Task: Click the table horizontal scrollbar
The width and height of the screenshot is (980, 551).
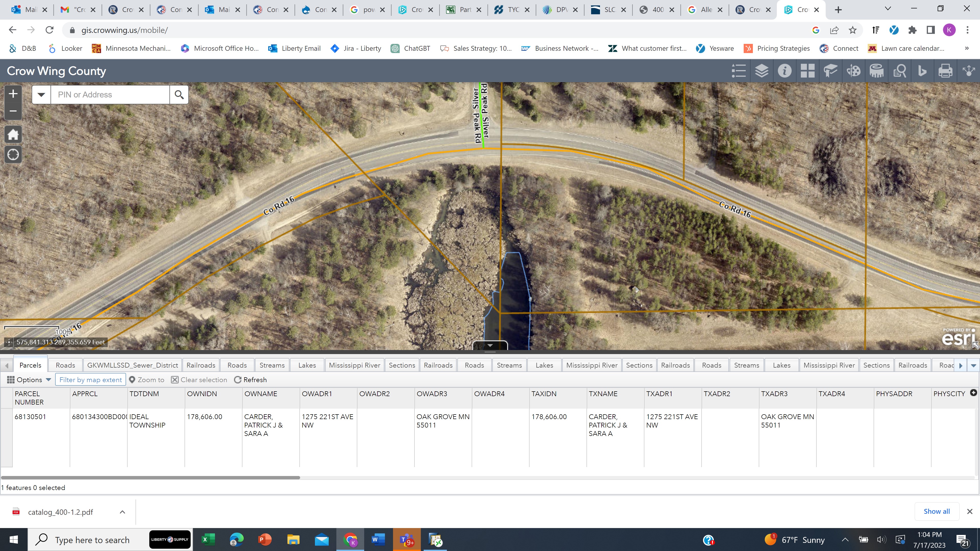Action: click(150, 478)
